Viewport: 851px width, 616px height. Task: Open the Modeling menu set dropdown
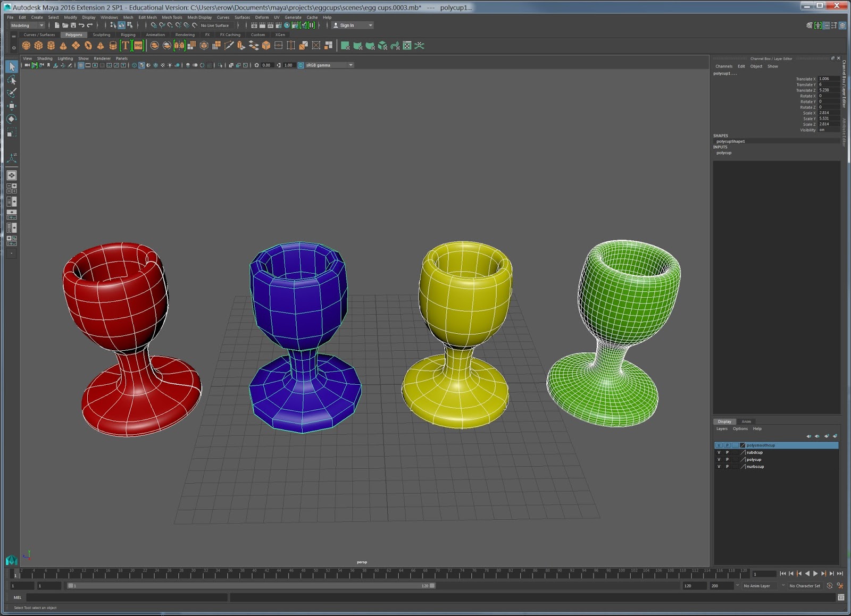27,25
